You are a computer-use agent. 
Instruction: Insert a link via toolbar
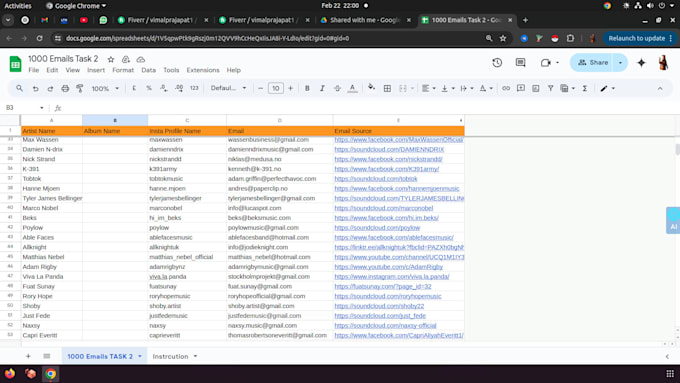click(506, 88)
